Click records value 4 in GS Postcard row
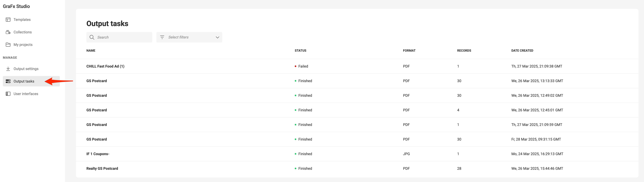Image resolution: width=644 pixels, height=182 pixels. click(458, 110)
